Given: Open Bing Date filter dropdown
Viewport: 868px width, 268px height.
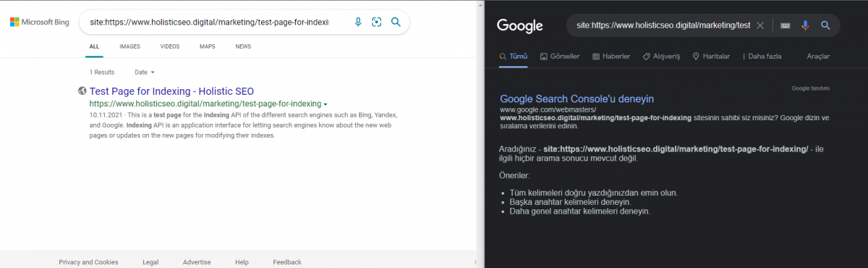Looking at the screenshot, I should tap(145, 72).
